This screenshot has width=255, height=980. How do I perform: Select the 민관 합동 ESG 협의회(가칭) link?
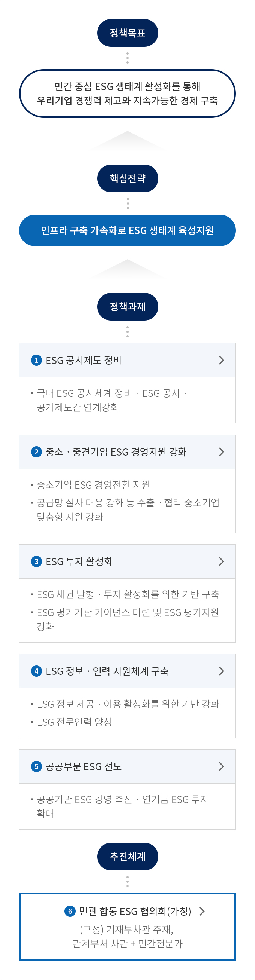[x=135, y=911]
